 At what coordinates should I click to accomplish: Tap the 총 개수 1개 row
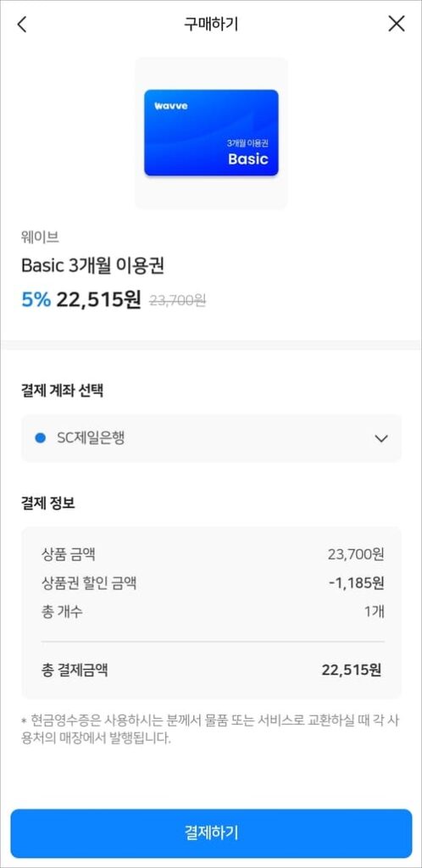[x=213, y=612]
